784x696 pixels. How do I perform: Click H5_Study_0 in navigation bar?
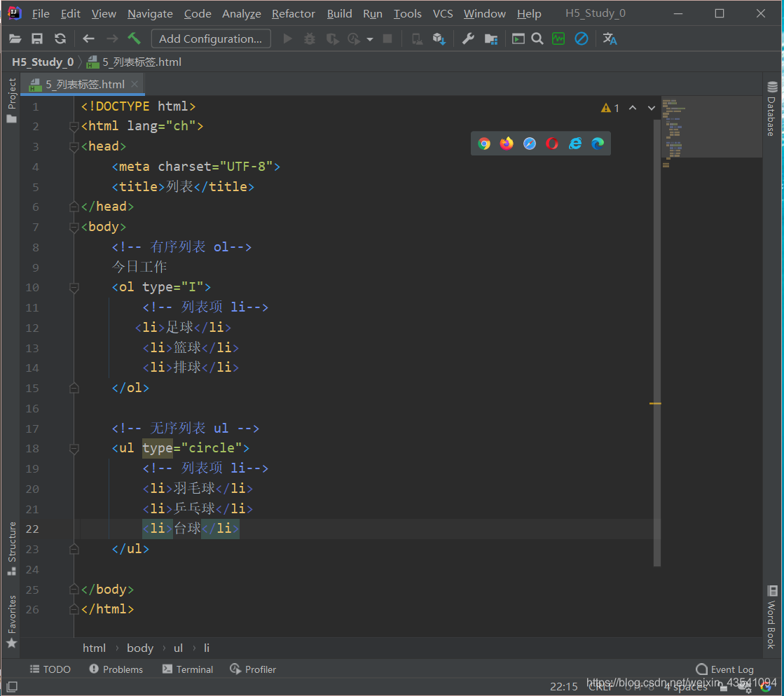tap(43, 62)
